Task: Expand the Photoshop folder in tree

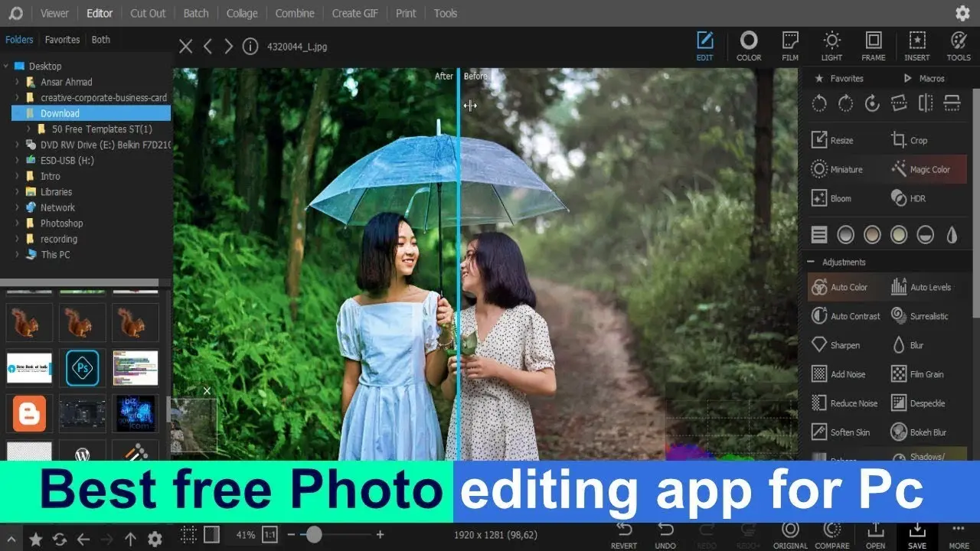Action: pos(18,223)
